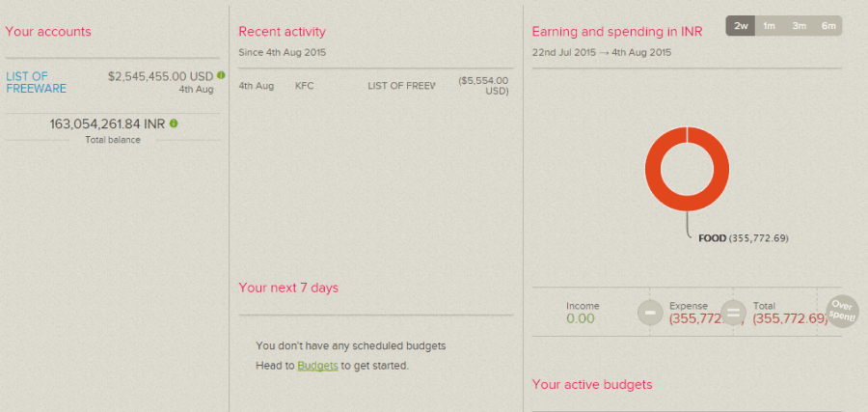Click the ($5,554.00 USD) transaction amount

click(x=483, y=86)
